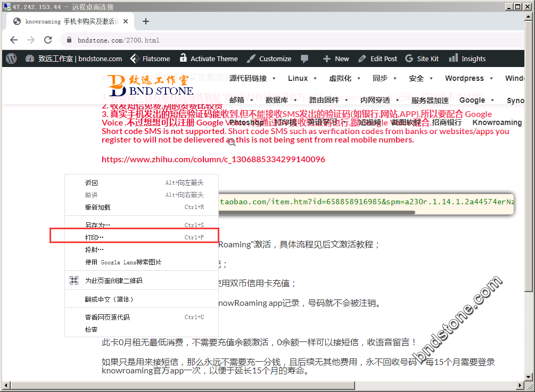
Task: Choose 查看网页源代码 in context menu
Action: pos(142,317)
